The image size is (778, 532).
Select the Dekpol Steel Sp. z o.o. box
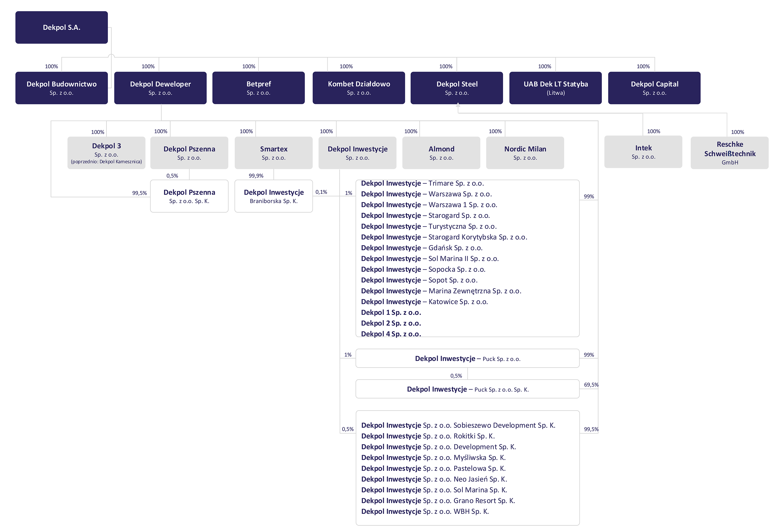[x=457, y=88]
